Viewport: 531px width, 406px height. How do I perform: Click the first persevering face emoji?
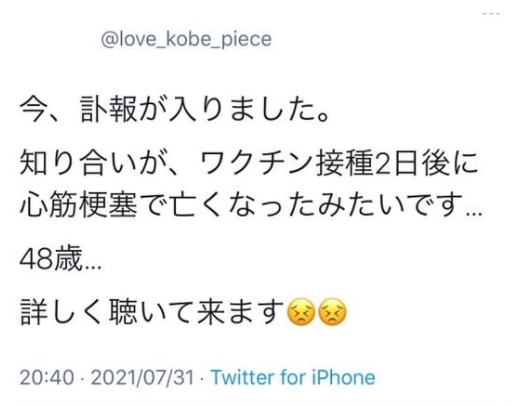click(301, 312)
